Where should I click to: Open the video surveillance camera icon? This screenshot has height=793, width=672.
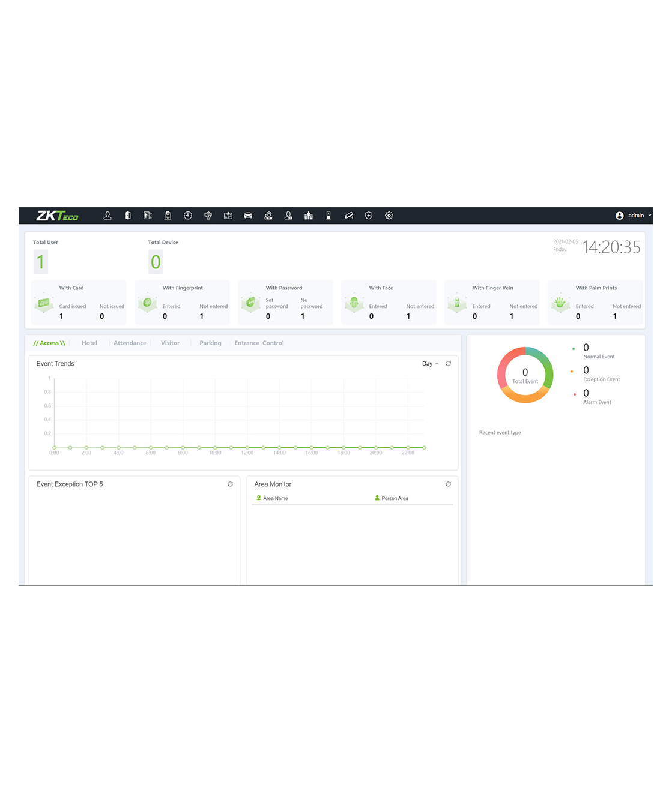pyautogui.click(x=349, y=216)
